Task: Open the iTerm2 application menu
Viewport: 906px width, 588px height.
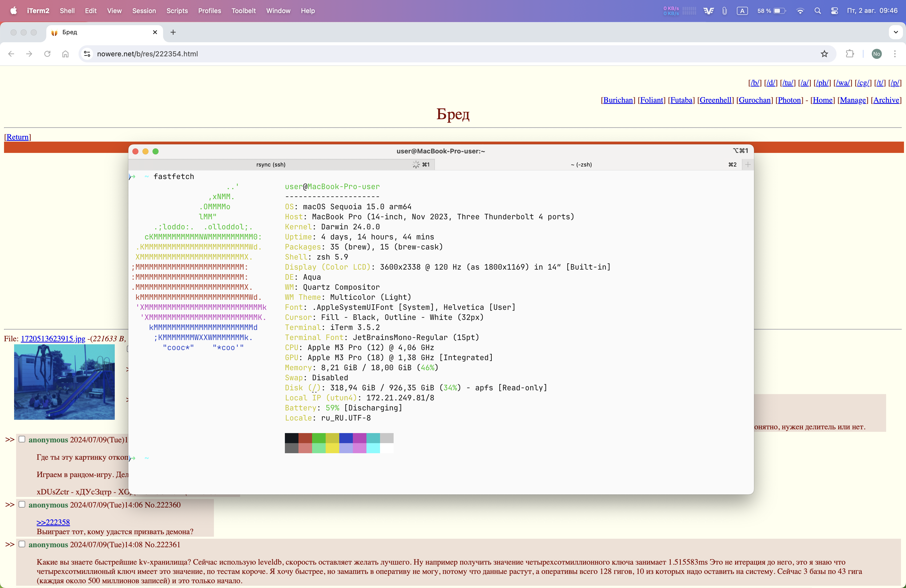Action: click(38, 11)
